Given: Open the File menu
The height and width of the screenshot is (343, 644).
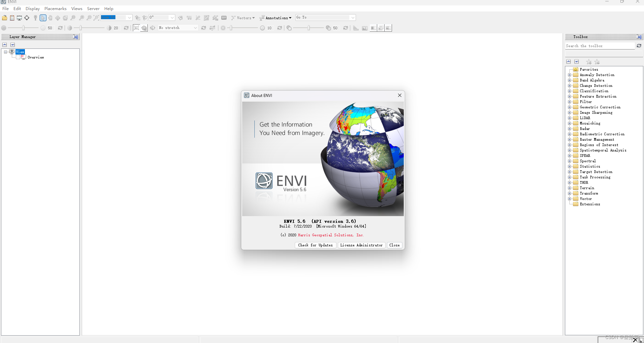Looking at the screenshot, I should pyautogui.click(x=6, y=8).
